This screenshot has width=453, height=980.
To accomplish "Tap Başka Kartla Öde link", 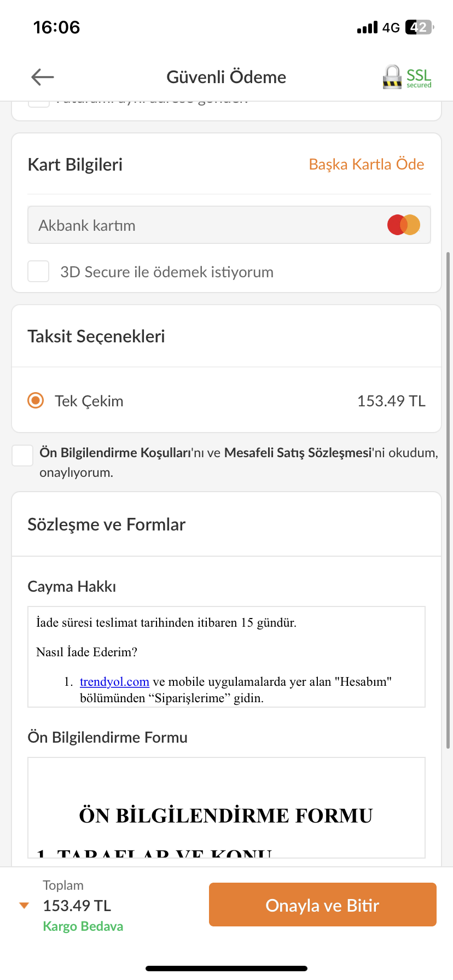I will tap(367, 164).
